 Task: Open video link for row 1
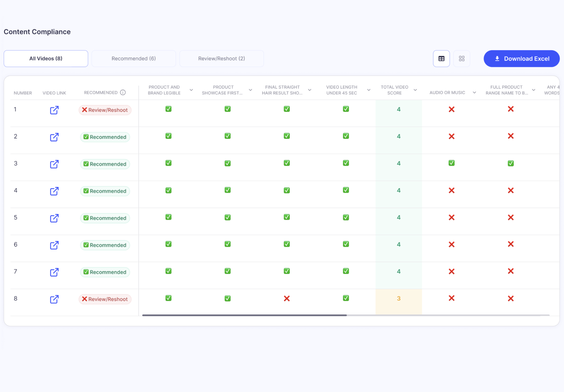point(54,110)
